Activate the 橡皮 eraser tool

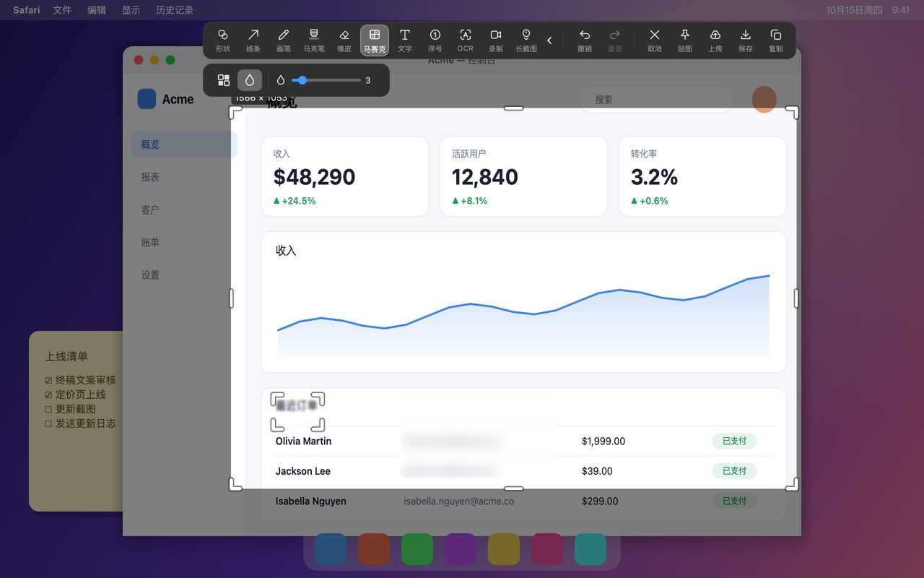pyautogui.click(x=344, y=40)
